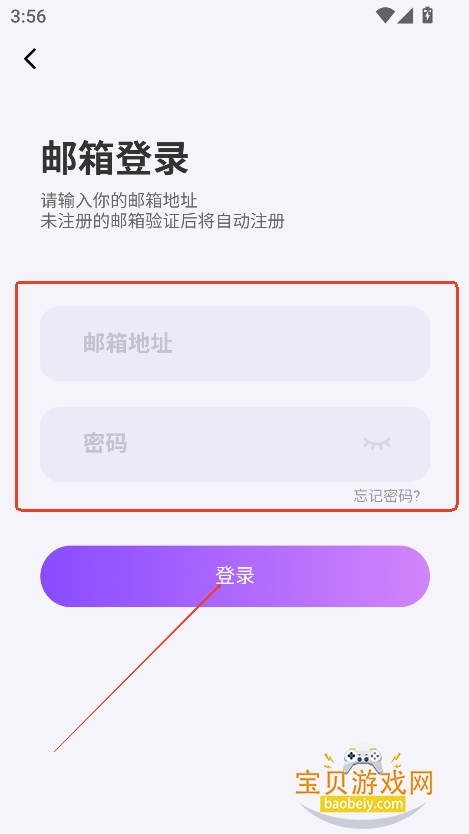
Task: Focus the 邮箱地址 email input field
Action: click(x=235, y=344)
